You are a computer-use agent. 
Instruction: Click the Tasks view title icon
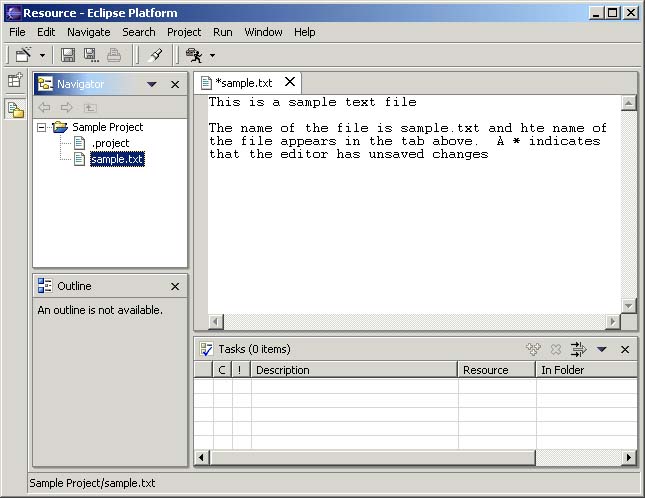[x=206, y=349]
